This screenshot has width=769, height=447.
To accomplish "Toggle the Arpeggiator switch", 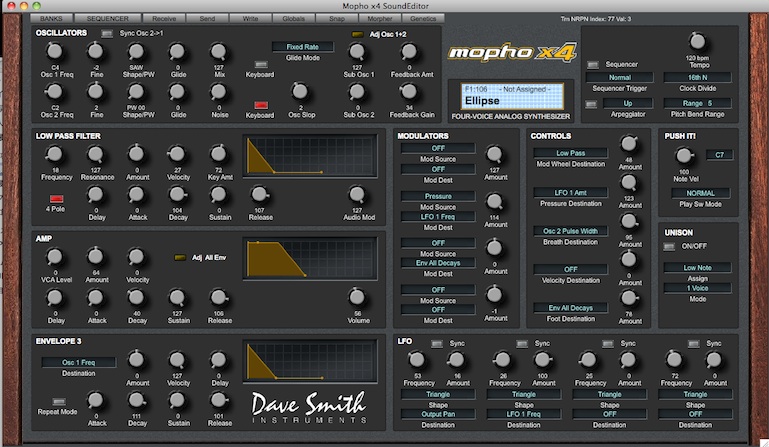I will pyautogui.click(x=591, y=104).
